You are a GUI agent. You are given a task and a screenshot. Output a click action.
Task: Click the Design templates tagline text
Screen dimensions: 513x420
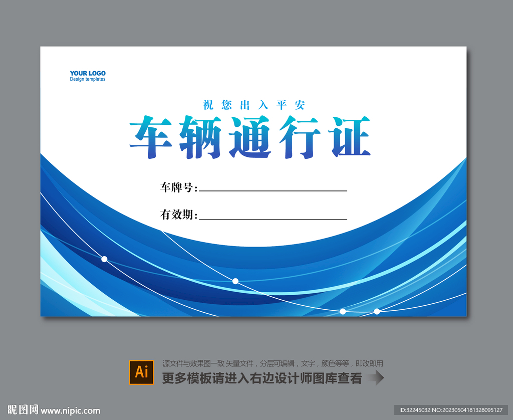tap(88, 79)
